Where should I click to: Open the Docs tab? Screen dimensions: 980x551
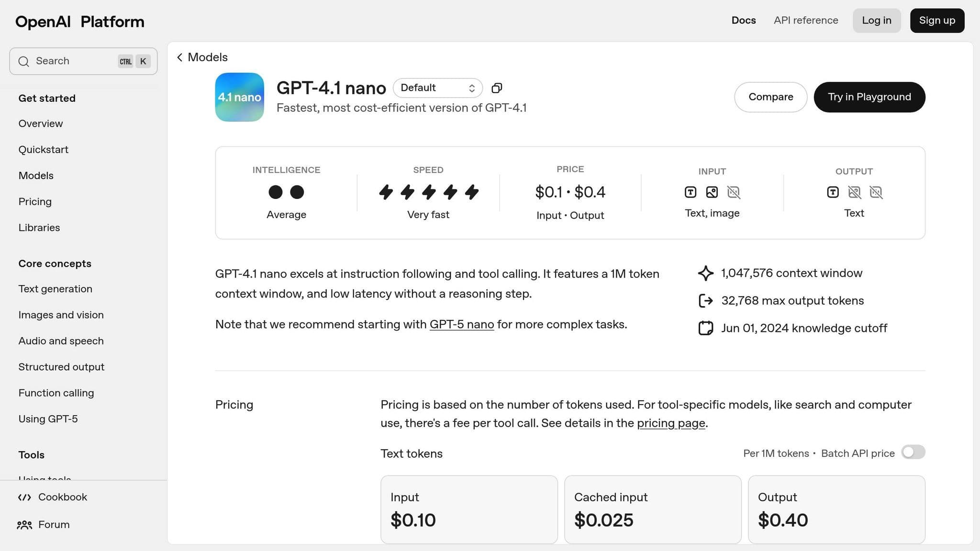click(744, 21)
